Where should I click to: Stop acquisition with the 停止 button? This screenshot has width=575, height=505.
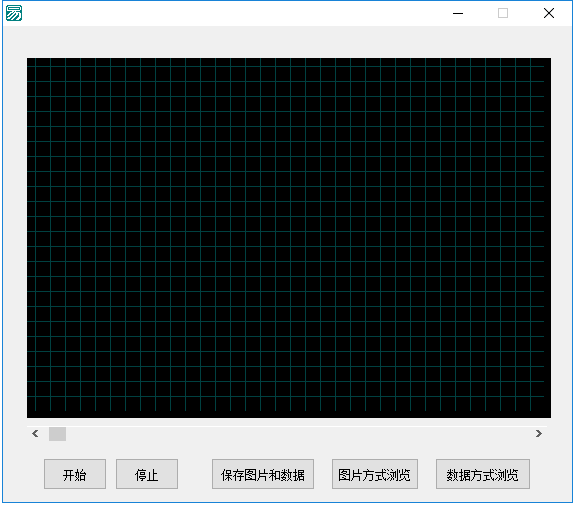coord(147,474)
